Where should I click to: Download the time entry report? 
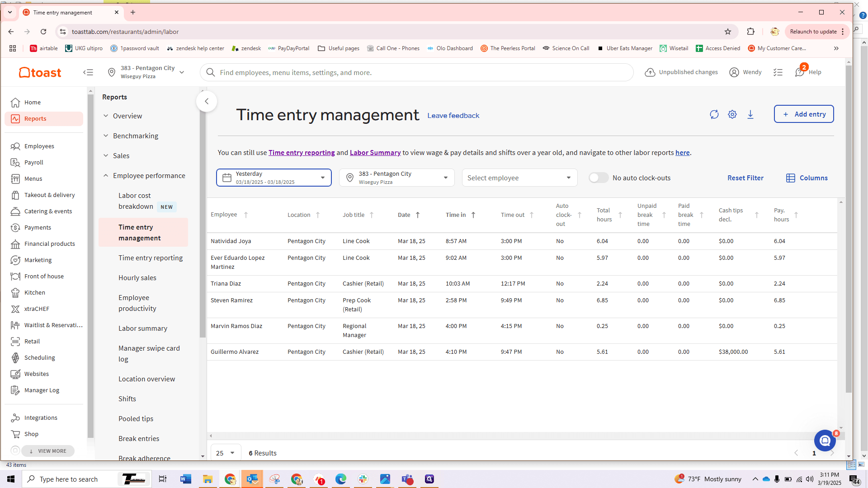[750, 114]
